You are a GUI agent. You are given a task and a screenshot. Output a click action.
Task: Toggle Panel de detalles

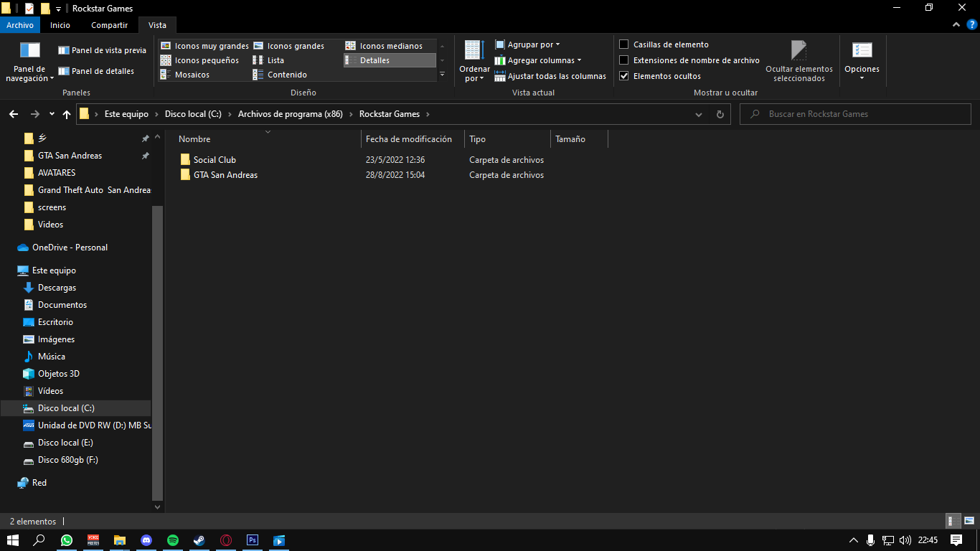click(x=96, y=71)
